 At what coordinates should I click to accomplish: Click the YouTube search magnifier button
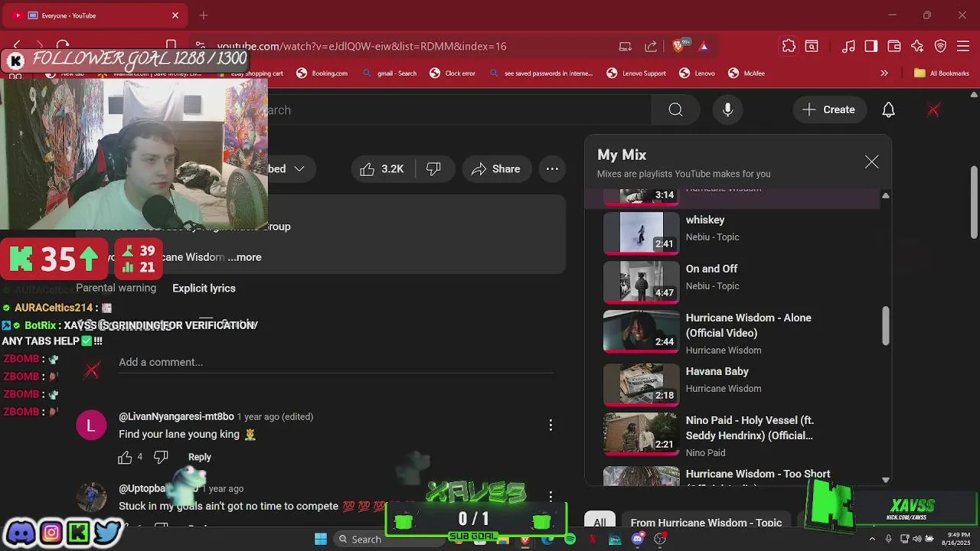(675, 109)
